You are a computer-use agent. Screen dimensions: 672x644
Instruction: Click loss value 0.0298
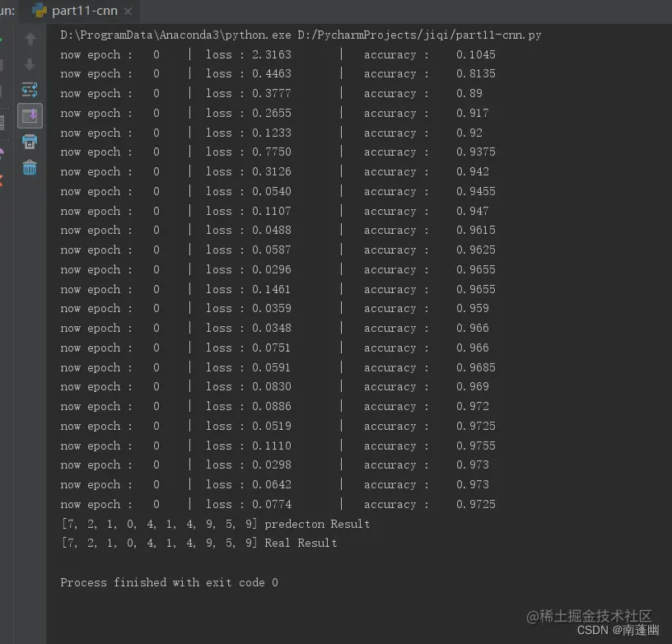coord(272,464)
